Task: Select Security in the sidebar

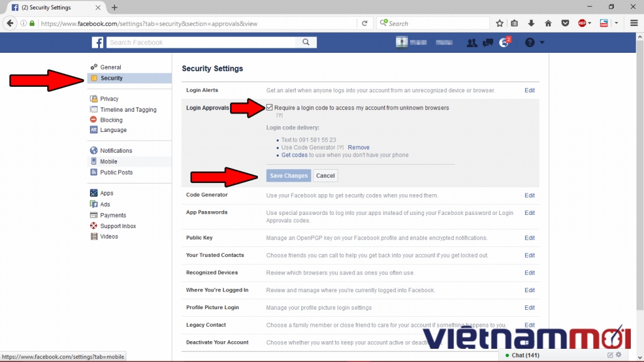Action: coord(130,78)
